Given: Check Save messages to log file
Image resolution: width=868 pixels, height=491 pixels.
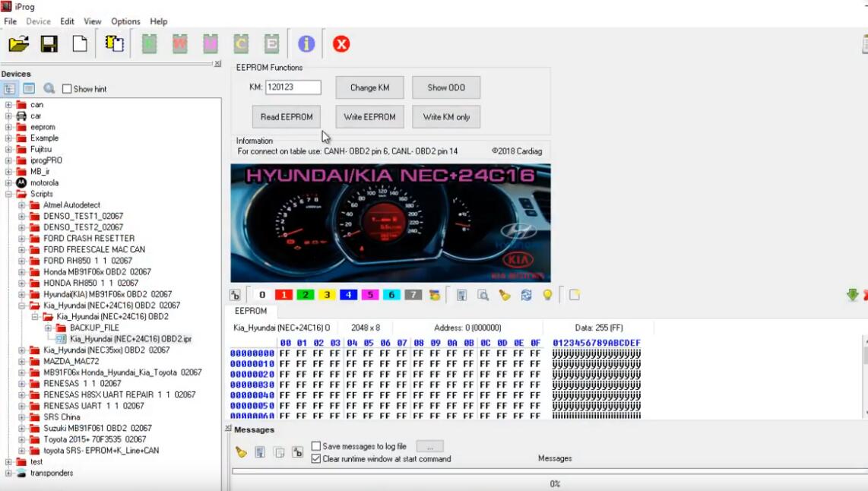Looking at the screenshot, I should (316, 446).
